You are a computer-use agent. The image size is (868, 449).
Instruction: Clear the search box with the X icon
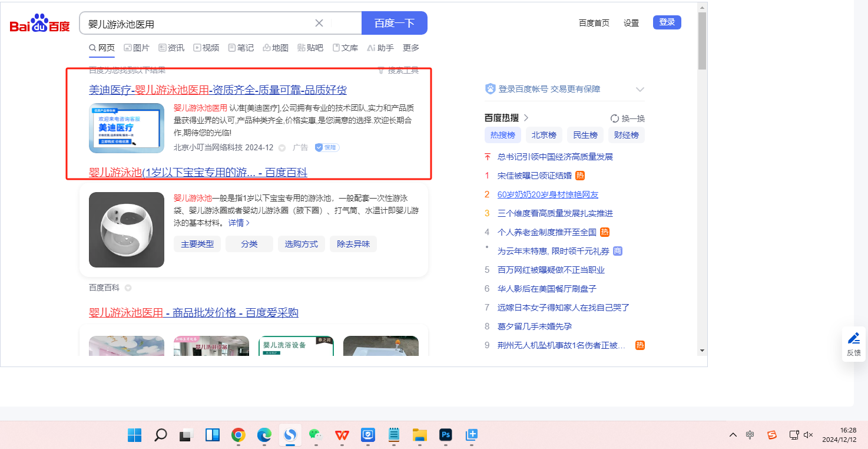tap(319, 23)
